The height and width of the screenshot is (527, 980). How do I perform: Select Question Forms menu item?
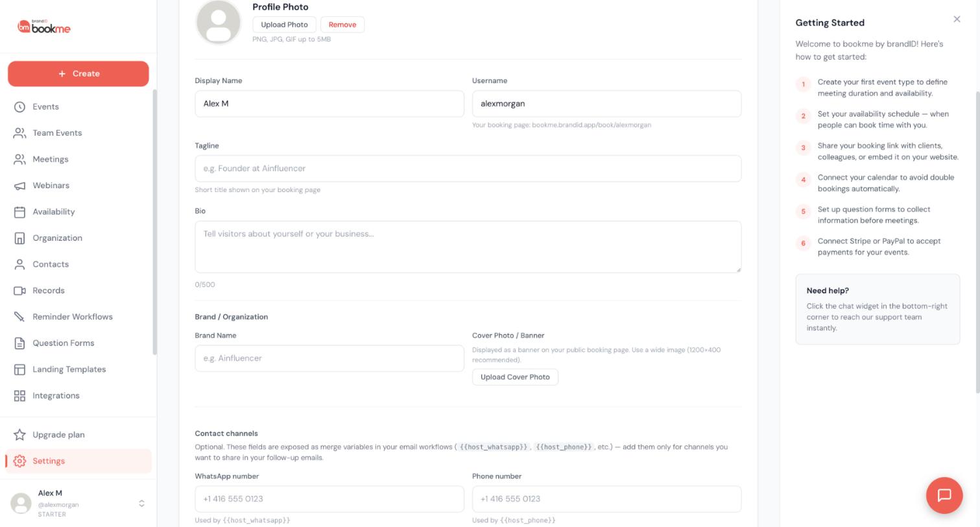(x=78, y=343)
